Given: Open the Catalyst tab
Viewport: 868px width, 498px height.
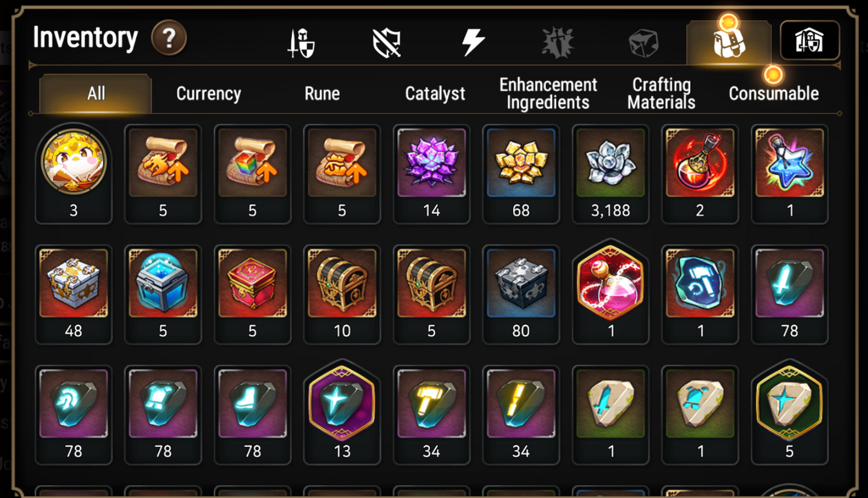Looking at the screenshot, I should point(435,94).
